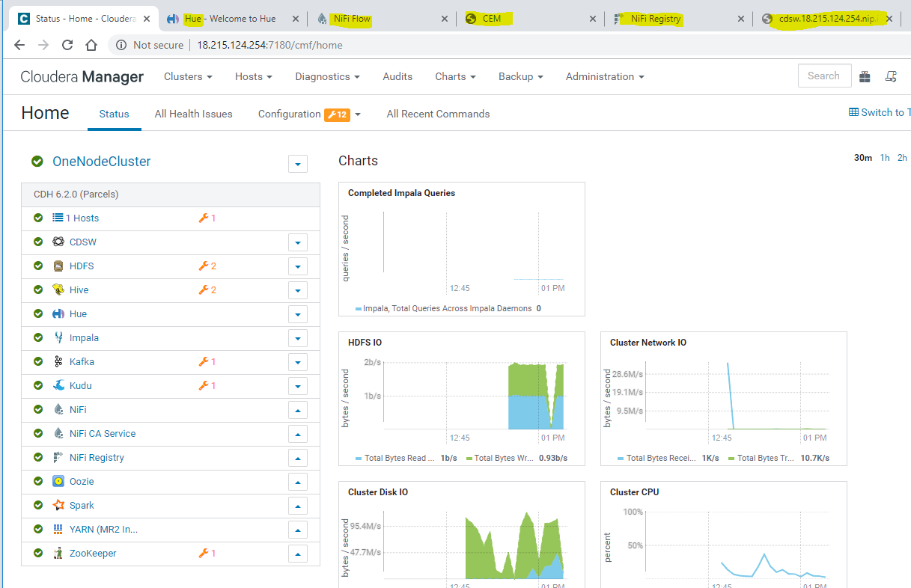
Task: Open the Kudu service link
Action: pos(81,385)
